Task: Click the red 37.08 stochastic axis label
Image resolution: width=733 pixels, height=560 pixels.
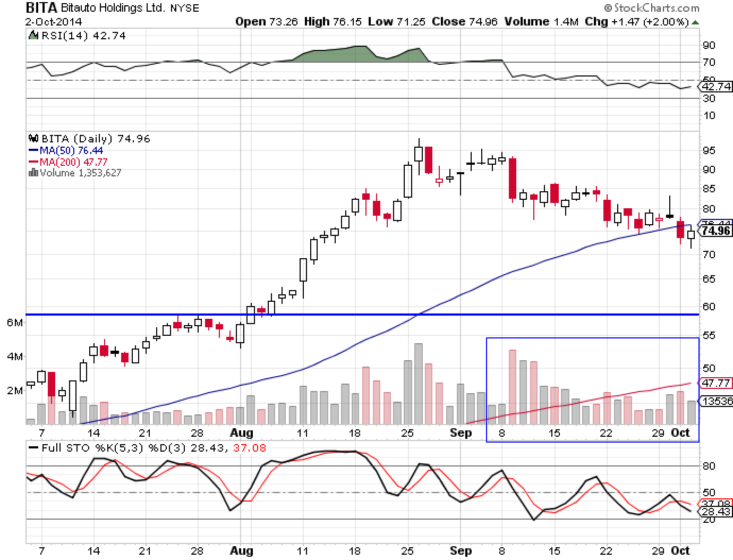Action: (717, 504)
